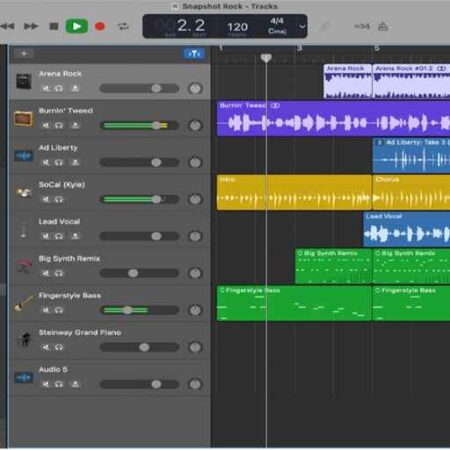
Task: Adjust the Arena Rock volume slider
Action: 139,88
